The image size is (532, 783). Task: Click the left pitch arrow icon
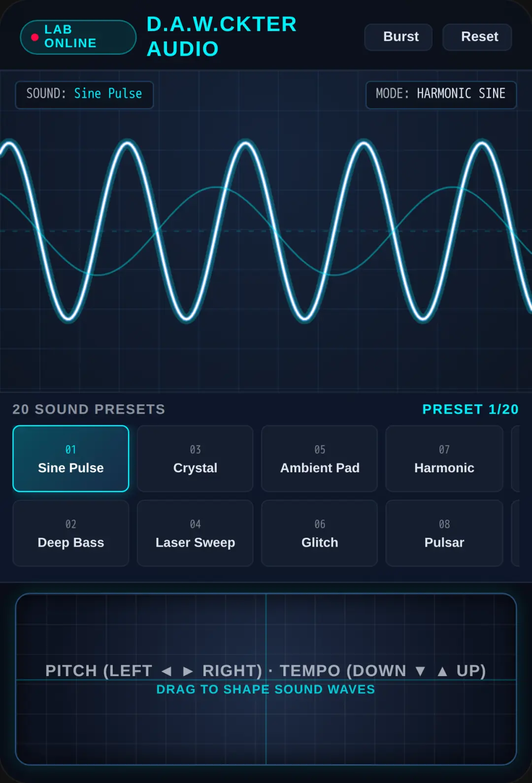pyautogui.click(x=166, y=671)
